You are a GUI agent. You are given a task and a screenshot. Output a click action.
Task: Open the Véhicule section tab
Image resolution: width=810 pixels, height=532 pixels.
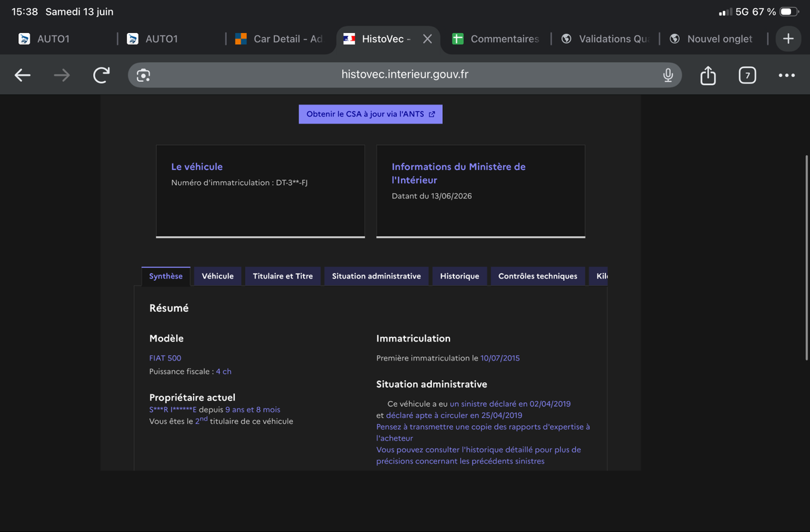[217, 276]
